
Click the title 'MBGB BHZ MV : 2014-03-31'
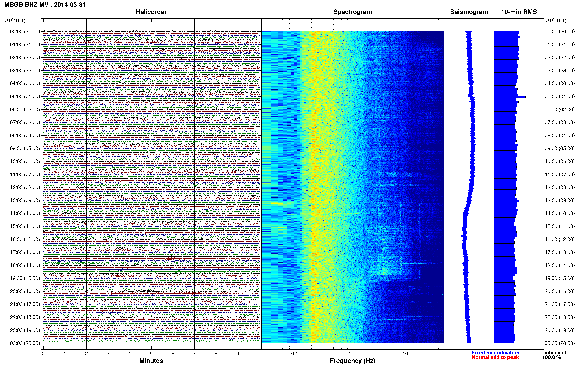(45, 5)
